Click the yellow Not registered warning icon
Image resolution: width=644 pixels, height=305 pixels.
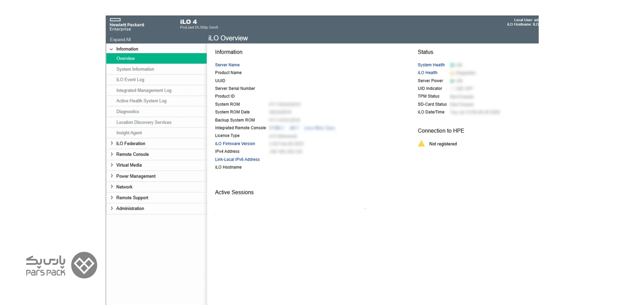pos(421,143)
